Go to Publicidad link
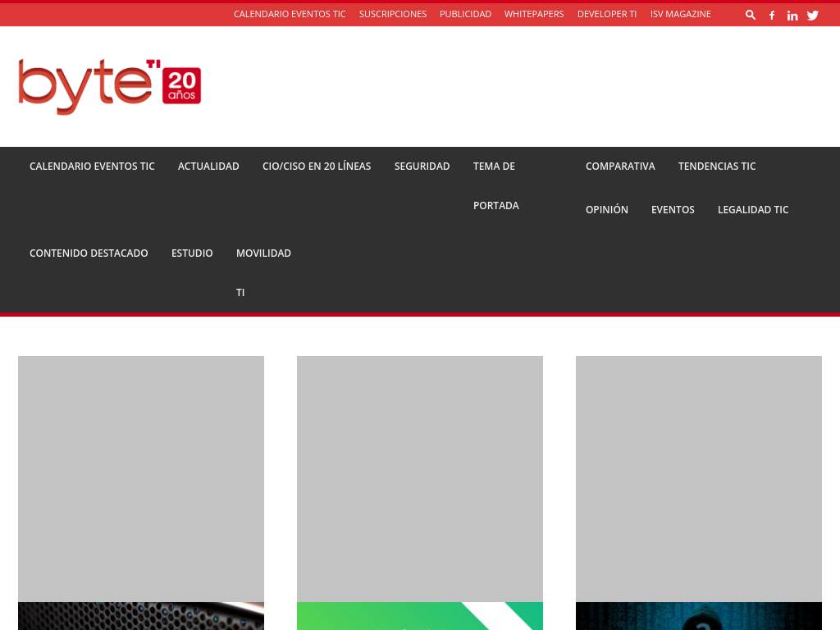Viewport: 840px width, 630px height. tap(465, 14)
